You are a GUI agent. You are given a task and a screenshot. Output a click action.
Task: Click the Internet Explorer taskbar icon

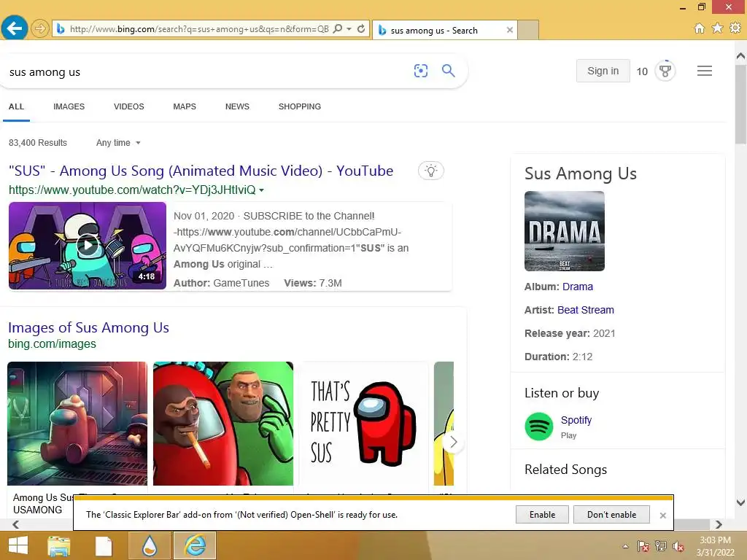point(195,545)
